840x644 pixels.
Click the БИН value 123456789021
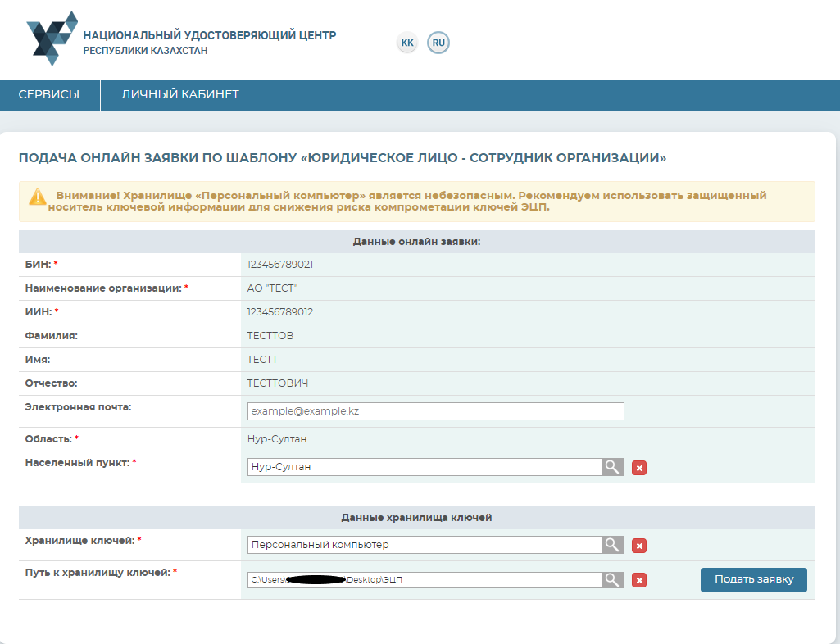coord(280,265)
